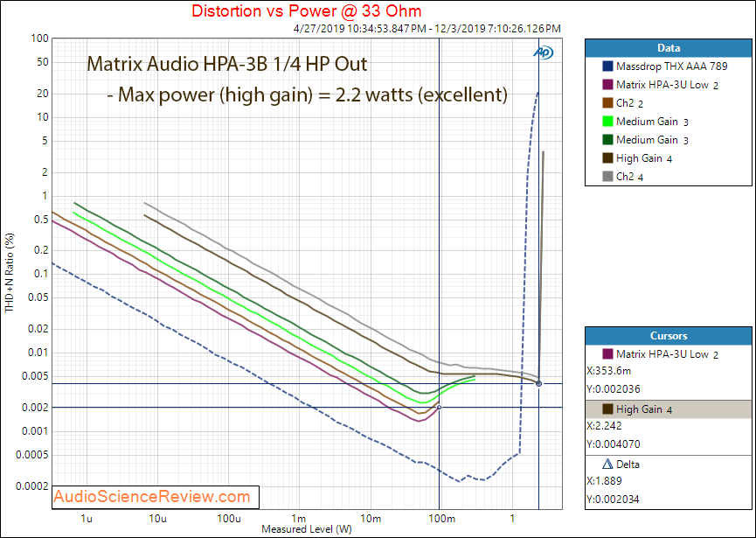
Task: Click the dark brown High Gain swatch in Data
Action: 607,158
